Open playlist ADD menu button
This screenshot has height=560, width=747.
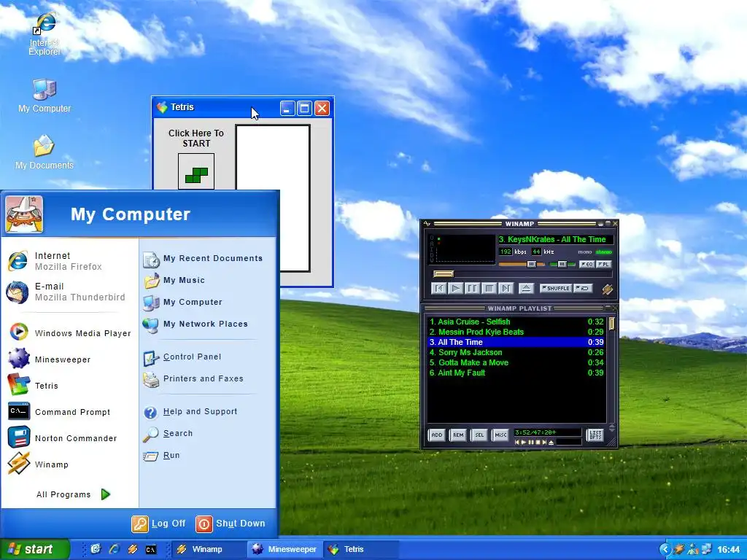coord(437,435)
